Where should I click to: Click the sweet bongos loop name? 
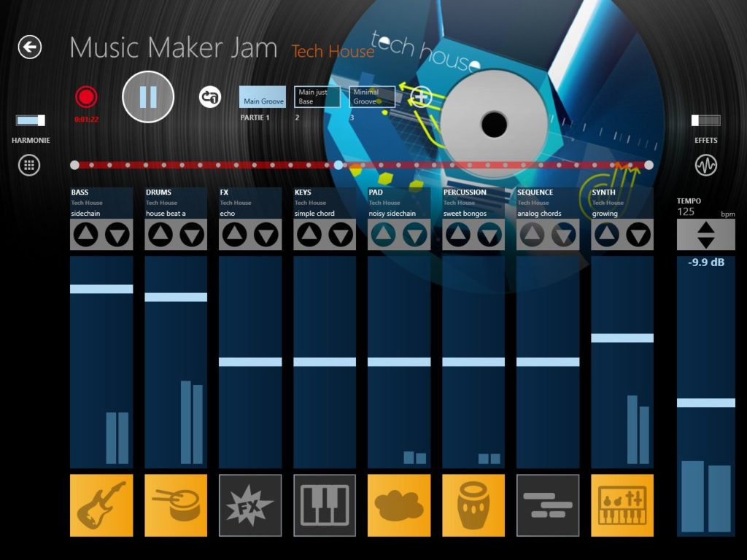coord(465,214)
